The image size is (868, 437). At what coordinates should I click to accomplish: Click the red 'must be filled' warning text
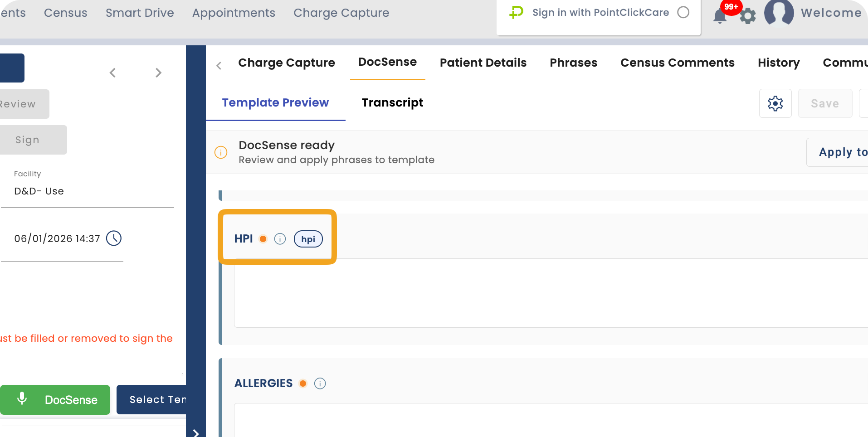coord(86,338)
